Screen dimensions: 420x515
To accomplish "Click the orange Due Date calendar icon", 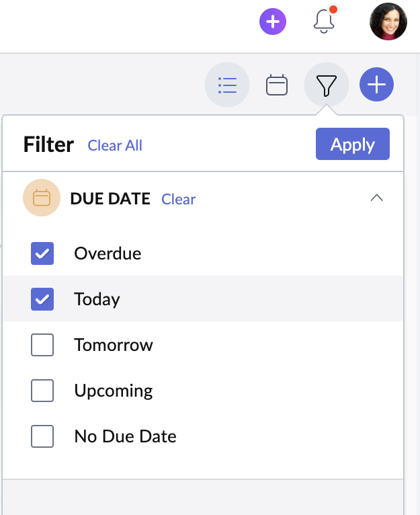I will click(42, 198).
